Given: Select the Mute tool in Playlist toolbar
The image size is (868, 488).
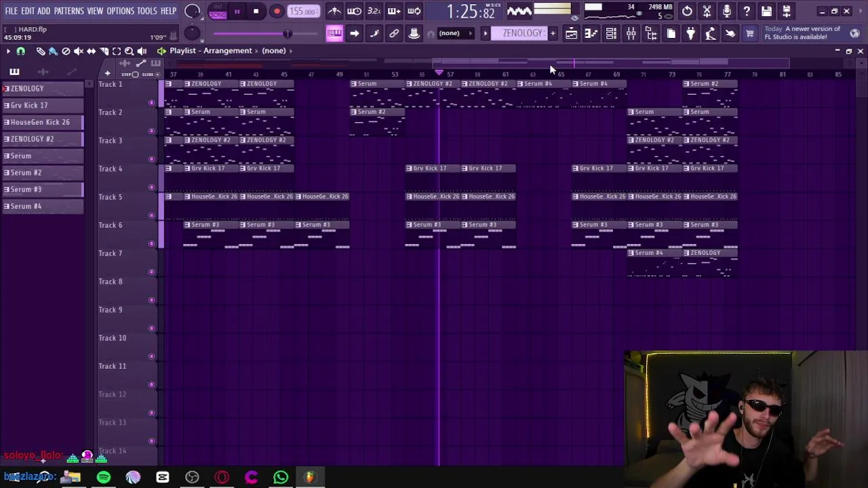Looking at the screenshot, I should point(79,51).
